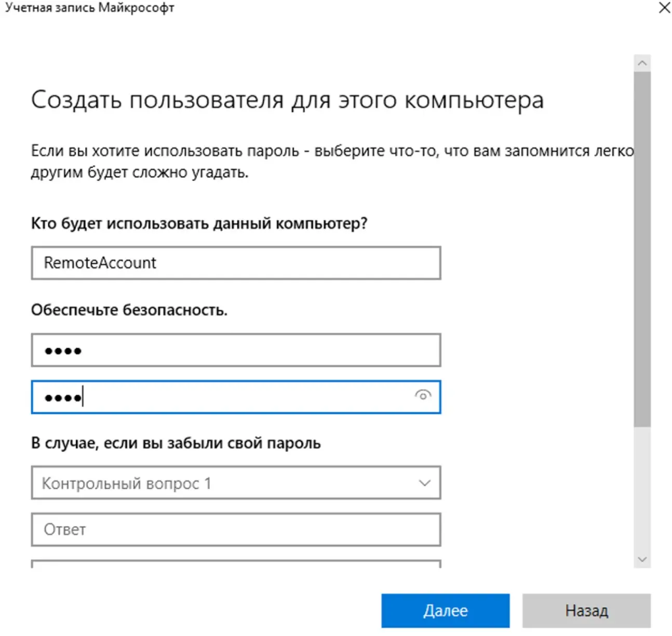Reveal the confirmed password with the eye icon
Image resolution: width=672 pixels, height=636 pixels.
(x=423, y=395)
